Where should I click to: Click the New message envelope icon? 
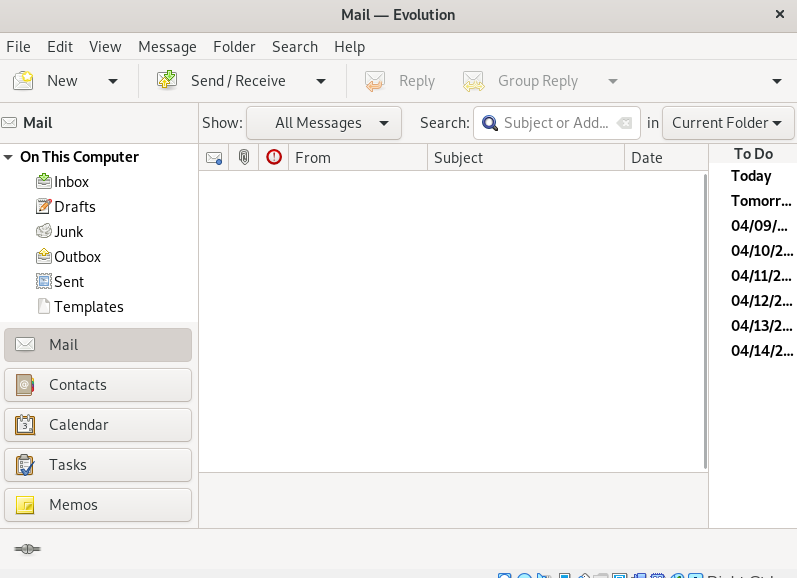click(23, 81)
